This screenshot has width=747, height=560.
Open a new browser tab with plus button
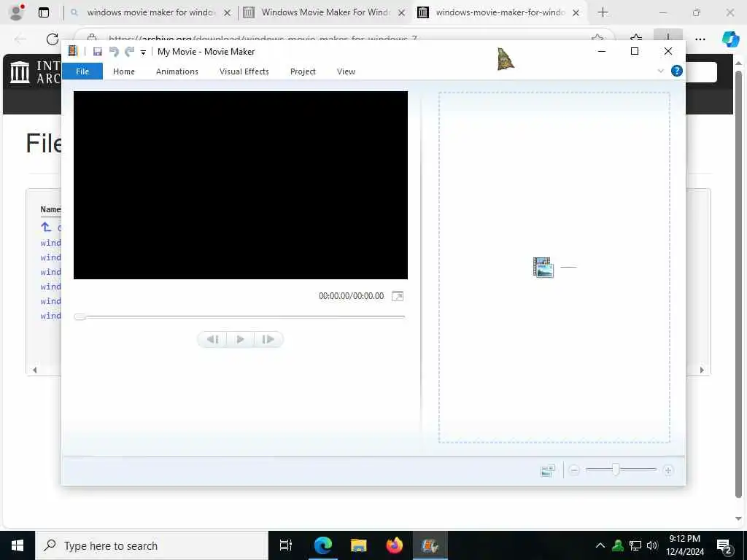(x=603, y=12)
